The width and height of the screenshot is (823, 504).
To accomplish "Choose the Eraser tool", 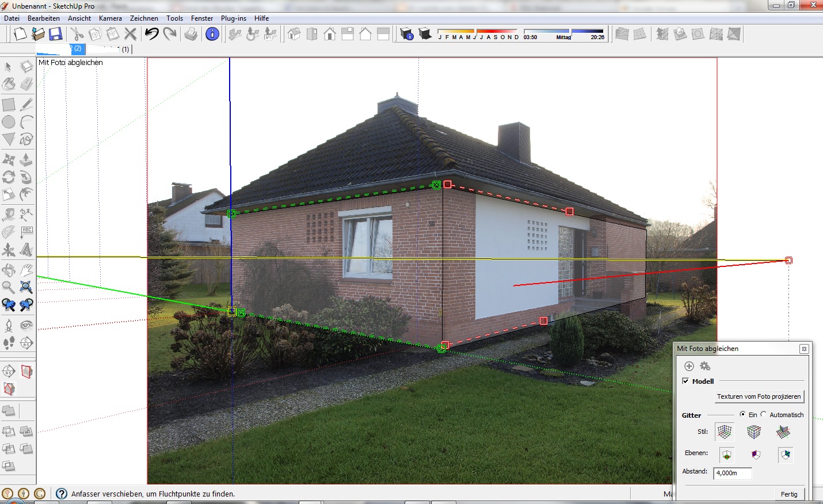I will pos(26,84).
